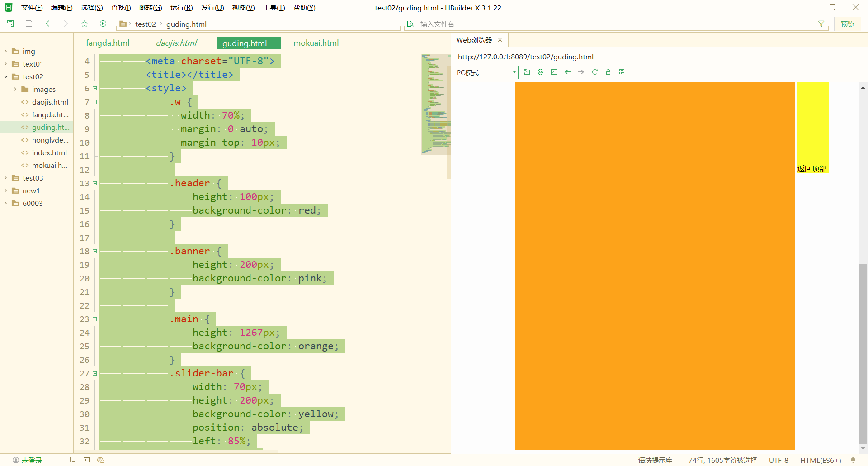Screen dimensions: 868x466
Task: Switch to the mokuai.html tab
Action: point(316,43)
